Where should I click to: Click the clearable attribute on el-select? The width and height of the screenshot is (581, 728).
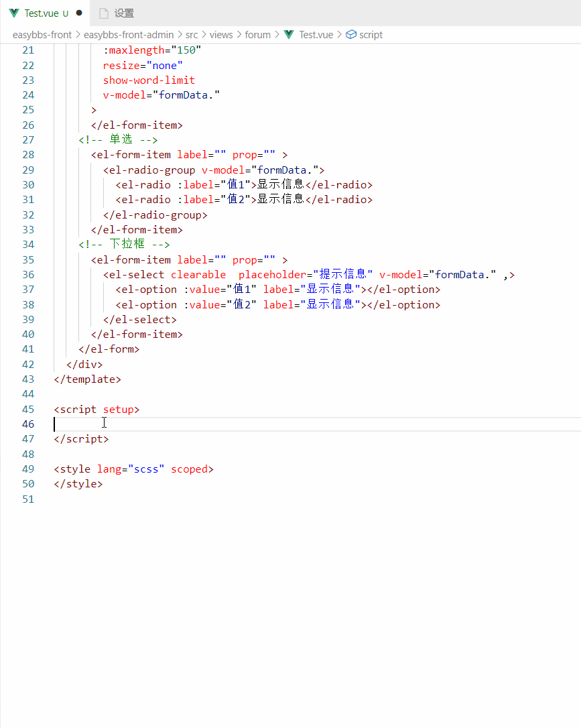click(198, 275)
